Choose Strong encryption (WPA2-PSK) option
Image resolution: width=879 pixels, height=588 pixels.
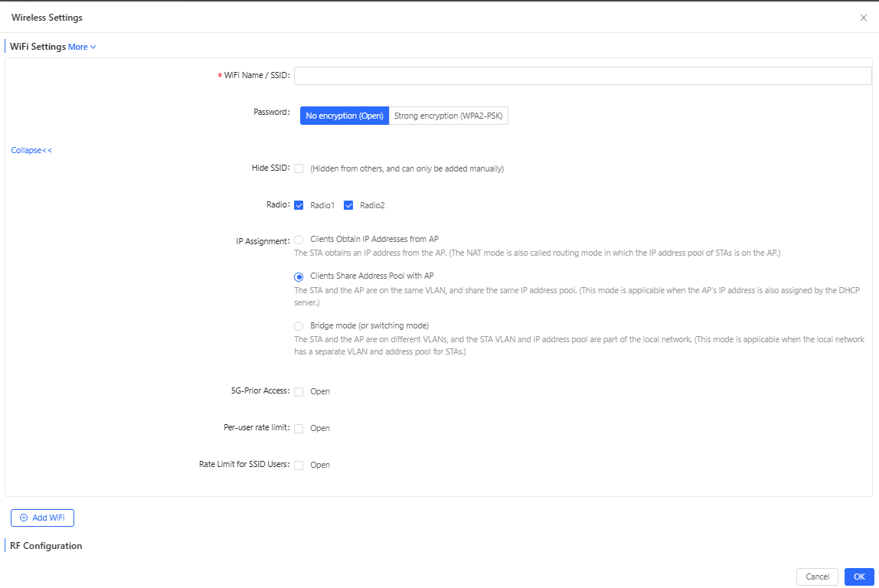[x=449, y=116]
